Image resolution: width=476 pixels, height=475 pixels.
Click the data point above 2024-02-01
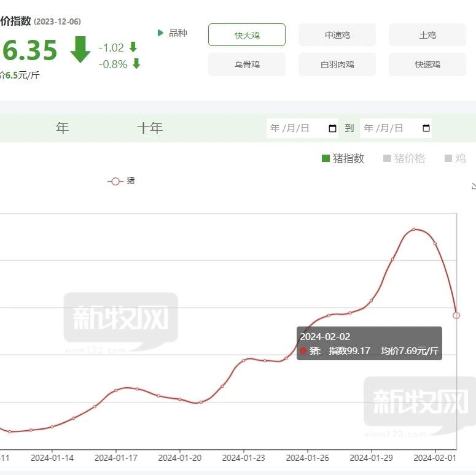435,243
